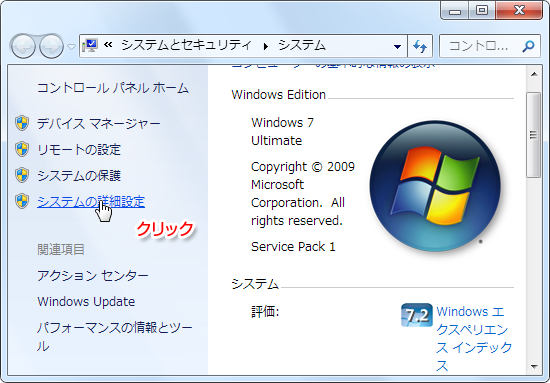Click the Service Pack 1 text
Screen dimensions: 550x383
click(x=293, y=247)
